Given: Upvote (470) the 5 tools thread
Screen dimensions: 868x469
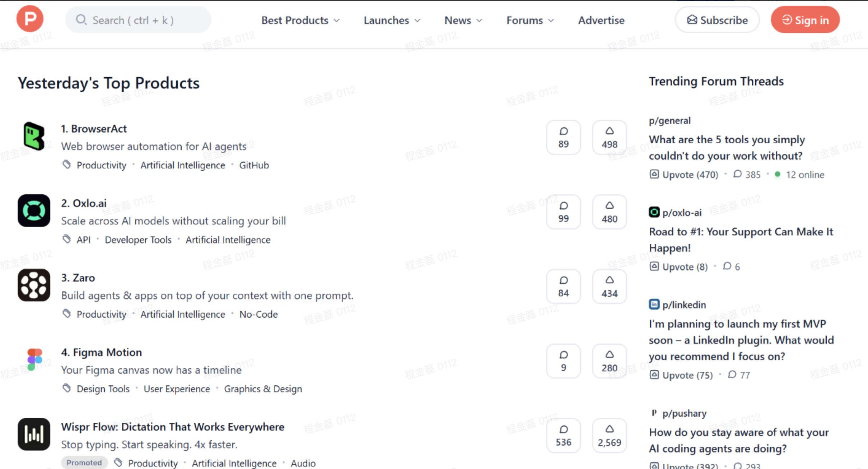Looking at the screenshot, I should (684, 175).
